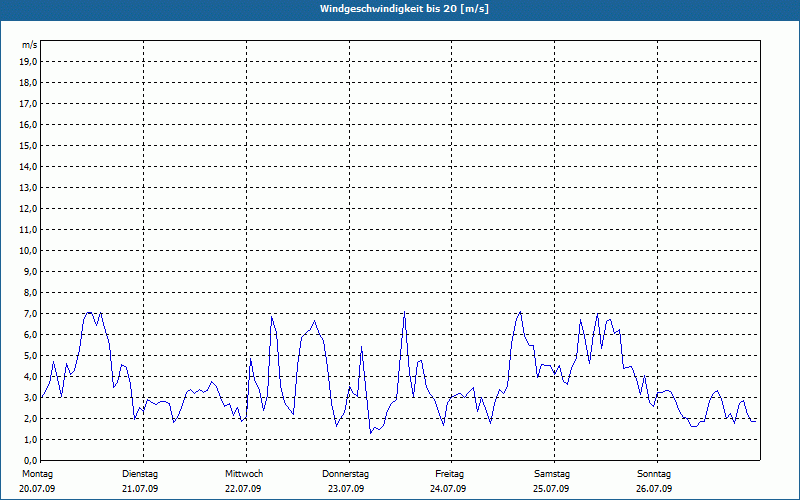Viewport: 800px width, 500px height.
Task: Select the date '24.07.09'
Action: [448, 489]
